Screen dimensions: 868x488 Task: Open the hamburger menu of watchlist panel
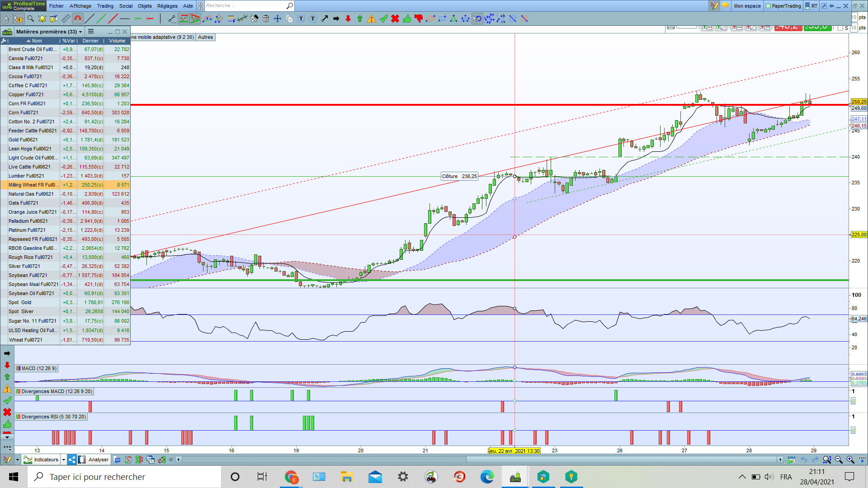click(91, 31)
